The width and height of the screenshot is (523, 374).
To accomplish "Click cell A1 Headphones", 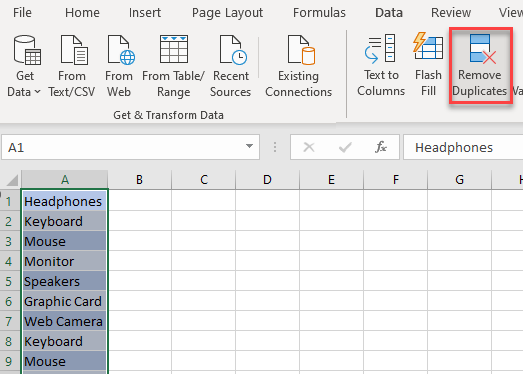I will coord(65,201).
